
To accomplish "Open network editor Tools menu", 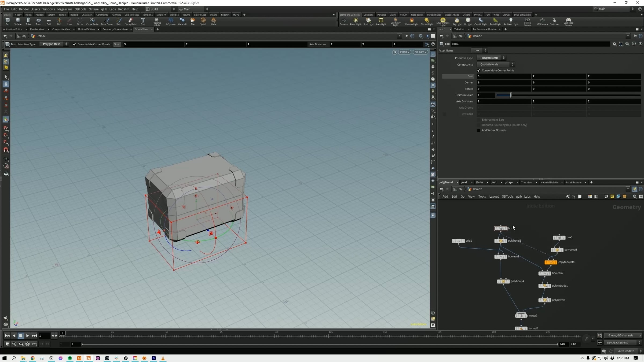I will coord(482,197).
